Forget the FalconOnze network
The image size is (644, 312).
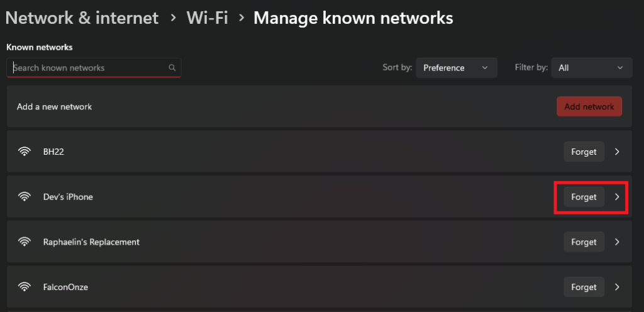point(584,287)
